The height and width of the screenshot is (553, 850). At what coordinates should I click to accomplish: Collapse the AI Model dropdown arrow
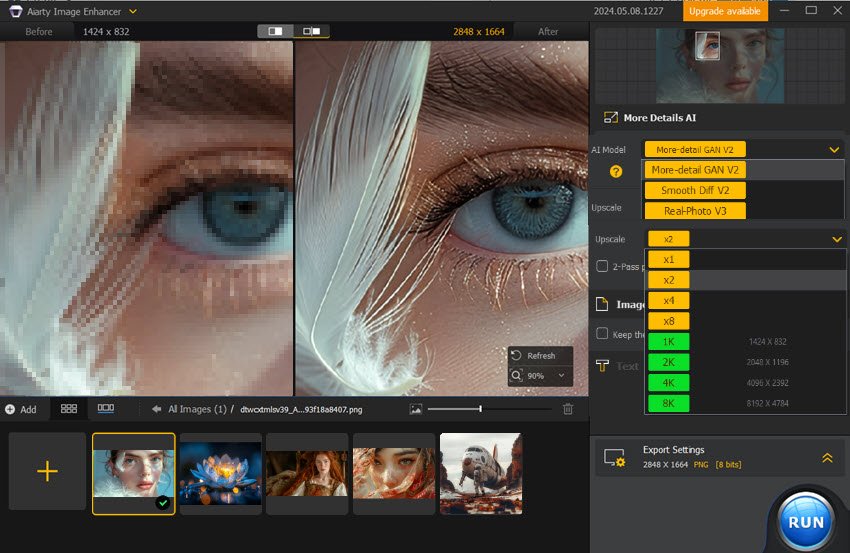point(834,149)
